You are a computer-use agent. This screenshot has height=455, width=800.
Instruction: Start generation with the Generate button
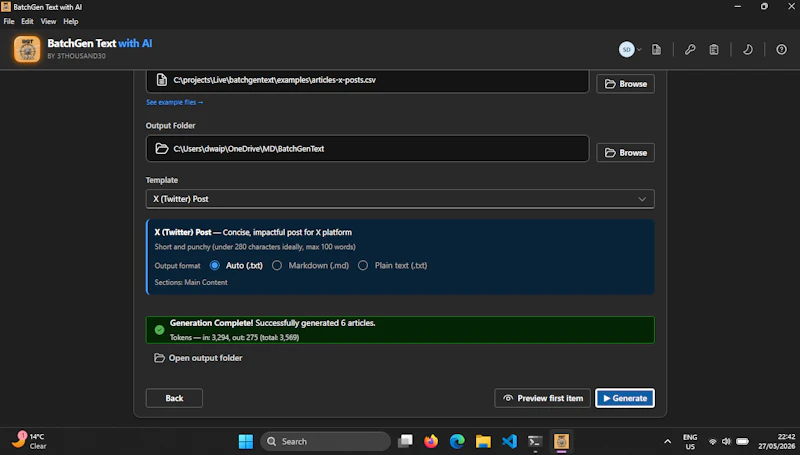pyautogui.click(x=625, y=398)
